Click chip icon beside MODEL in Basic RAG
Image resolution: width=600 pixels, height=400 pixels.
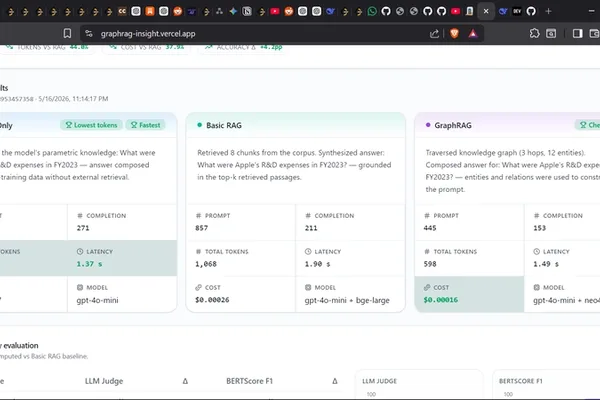pos(308,287)
